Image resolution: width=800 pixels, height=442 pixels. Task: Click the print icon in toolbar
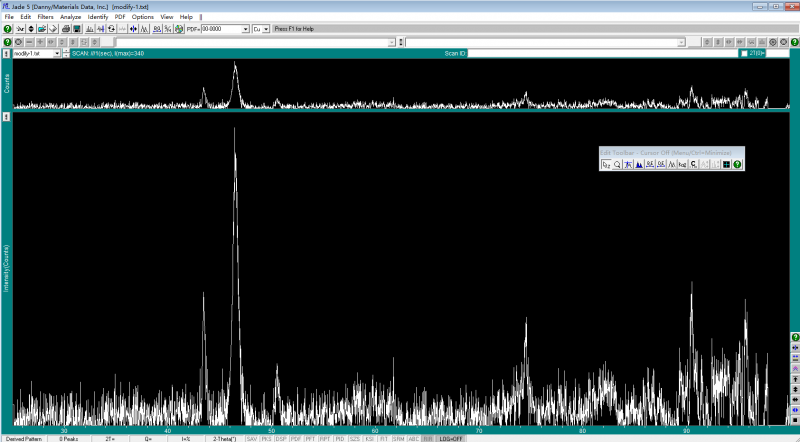66,29
